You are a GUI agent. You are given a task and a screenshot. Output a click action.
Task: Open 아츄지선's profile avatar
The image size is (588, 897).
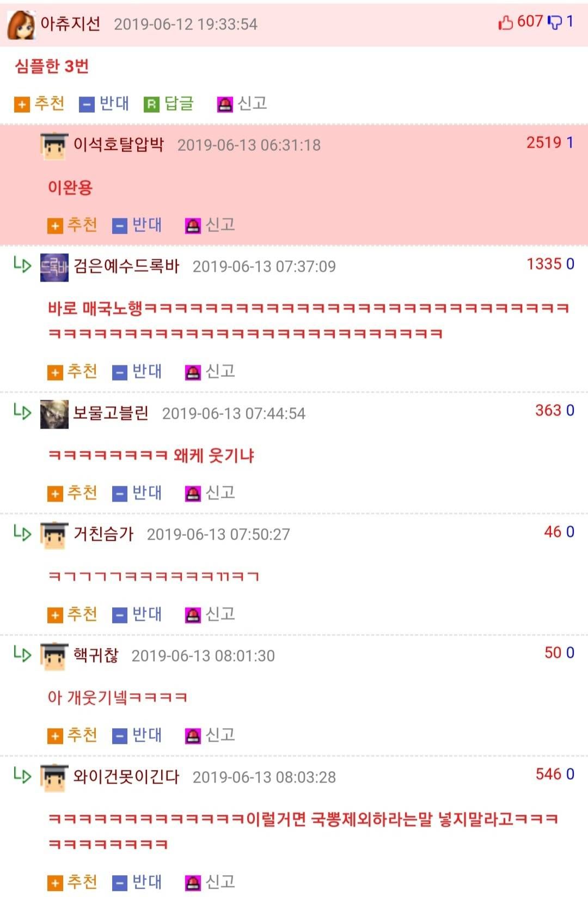pyautogui.click(x=21, y=25)
